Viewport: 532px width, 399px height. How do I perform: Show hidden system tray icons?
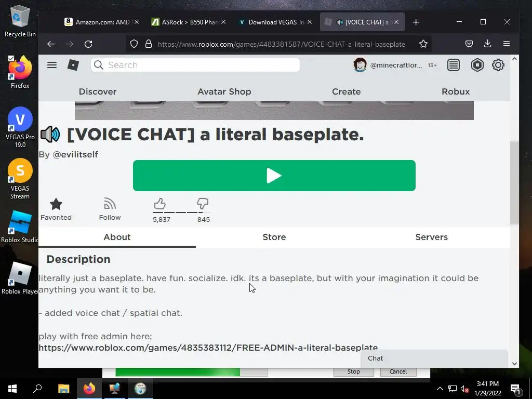440,389
